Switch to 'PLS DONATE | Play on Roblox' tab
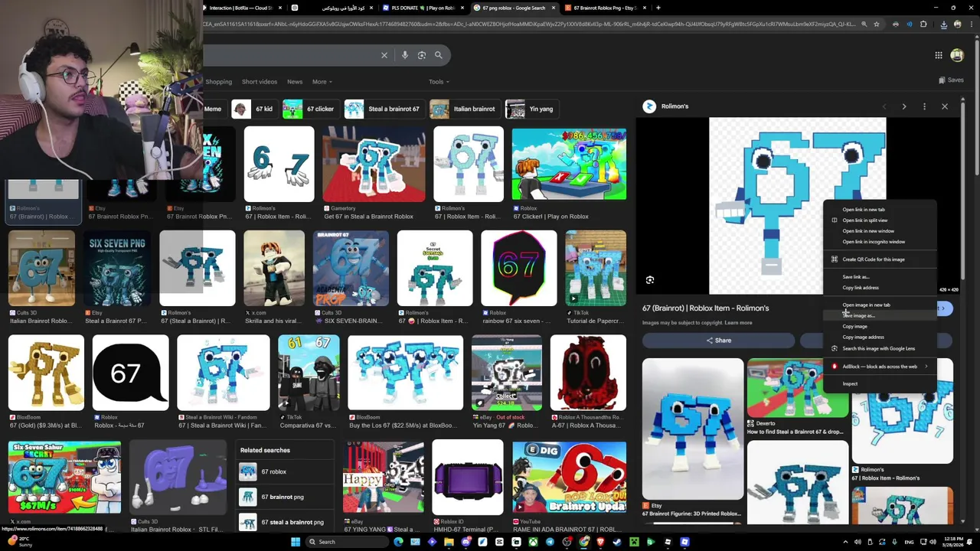The image size is (980, 551). [424, 8]
